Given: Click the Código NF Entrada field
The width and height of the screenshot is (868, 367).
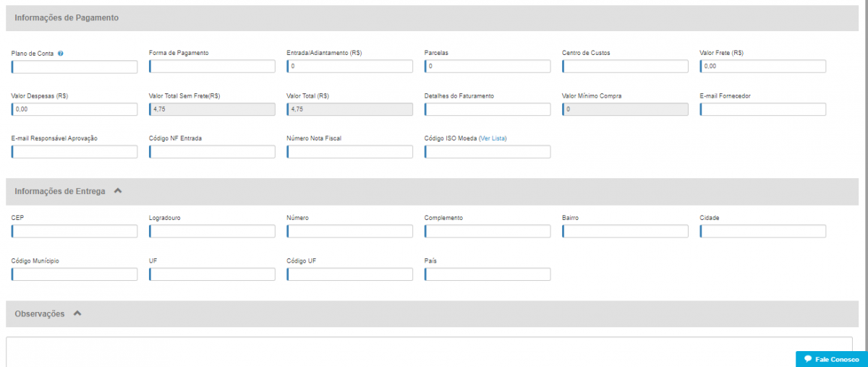Looking at the screenshot, I should click(x=212, y=152).
